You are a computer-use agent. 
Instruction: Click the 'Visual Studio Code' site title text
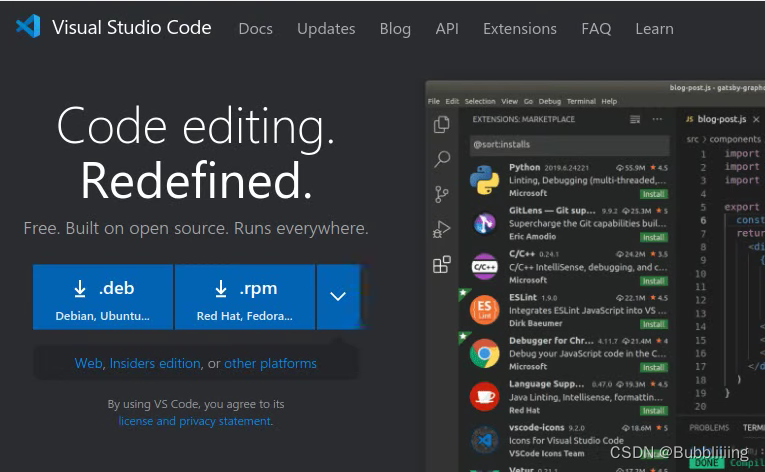click(x=132, y=27)
